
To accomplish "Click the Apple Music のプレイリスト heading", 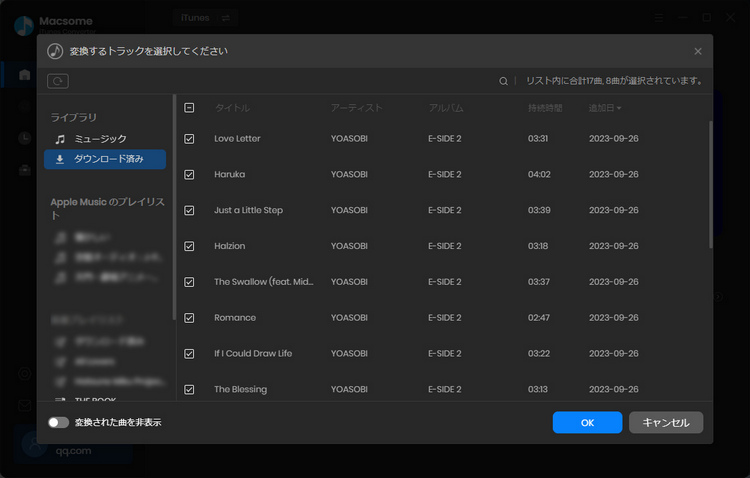I will [x=108, y=209].
